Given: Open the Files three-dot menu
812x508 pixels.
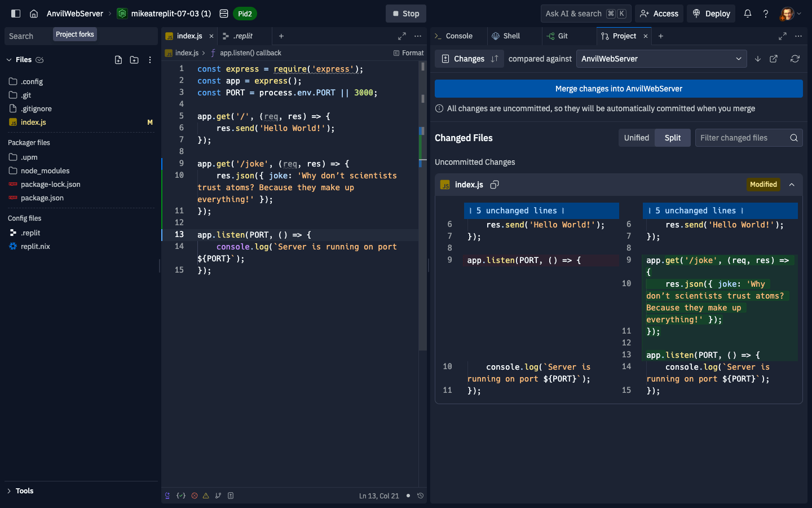Looking at the screenshot, I should 150,60.
